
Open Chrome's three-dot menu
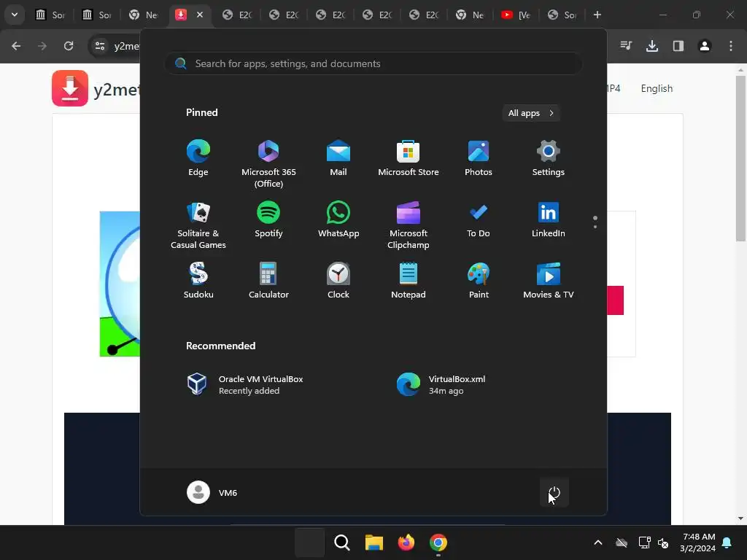(x=731, y=46)
